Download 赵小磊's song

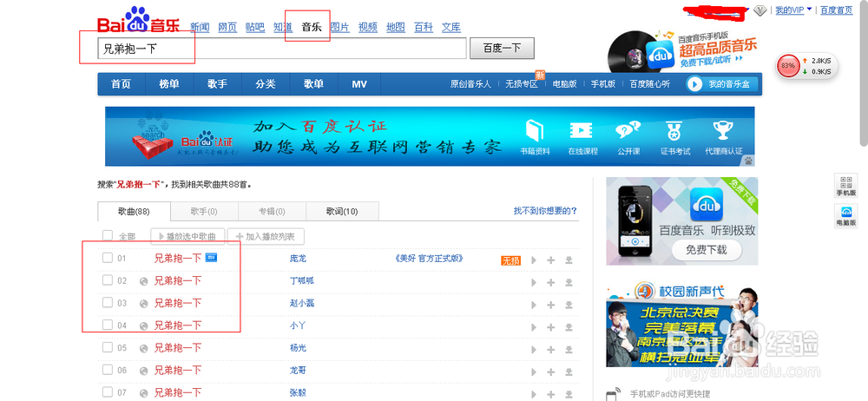click(568, 305)
